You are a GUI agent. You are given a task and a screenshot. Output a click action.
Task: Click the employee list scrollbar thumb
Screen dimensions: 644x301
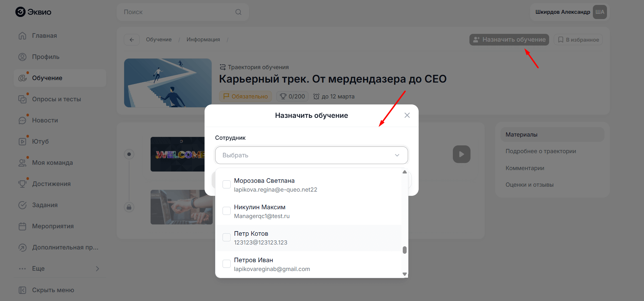point(405,250)
